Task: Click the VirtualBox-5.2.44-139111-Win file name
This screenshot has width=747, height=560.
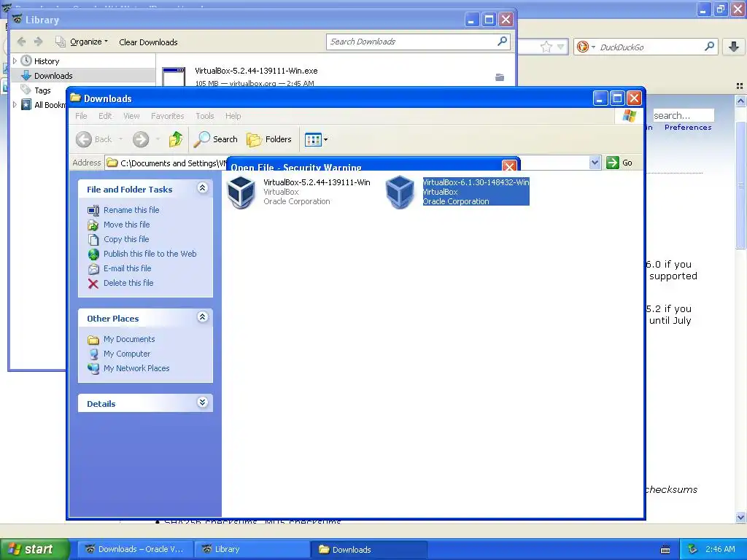Action: pyautogui.click(x=317, y=182)
